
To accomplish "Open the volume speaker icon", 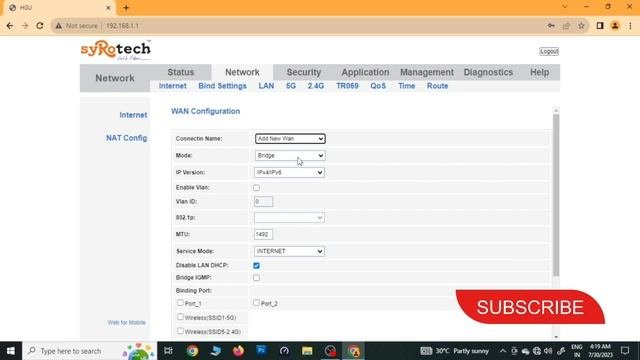I will click(x=548, y=351).
